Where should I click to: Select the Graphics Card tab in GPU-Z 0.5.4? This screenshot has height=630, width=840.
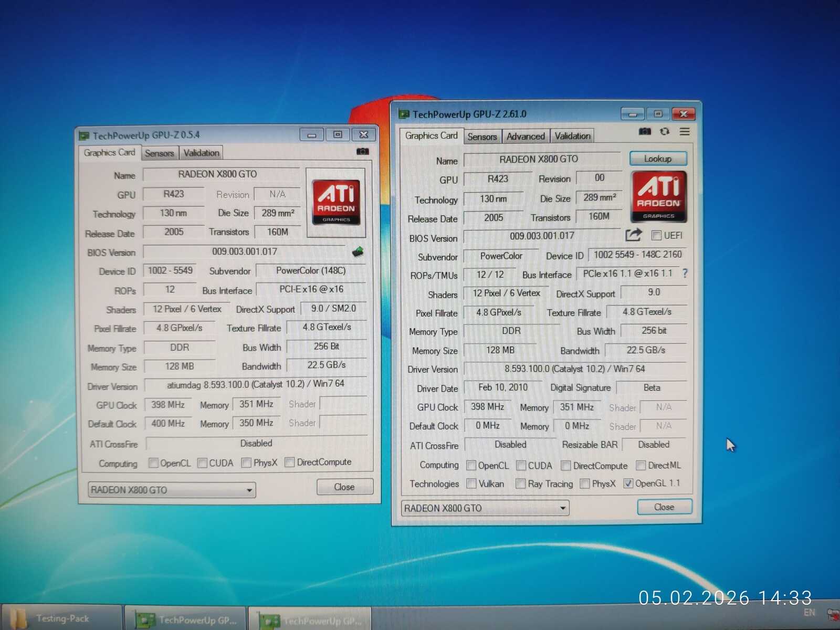tap(110, 152)
